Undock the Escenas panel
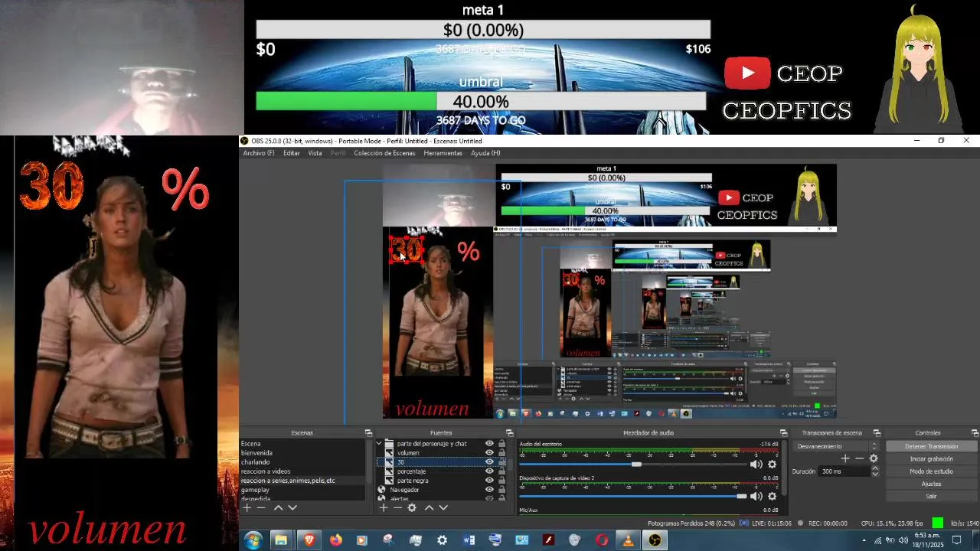The width and height of the screenshot is (980, 551). tap(368, 433)
